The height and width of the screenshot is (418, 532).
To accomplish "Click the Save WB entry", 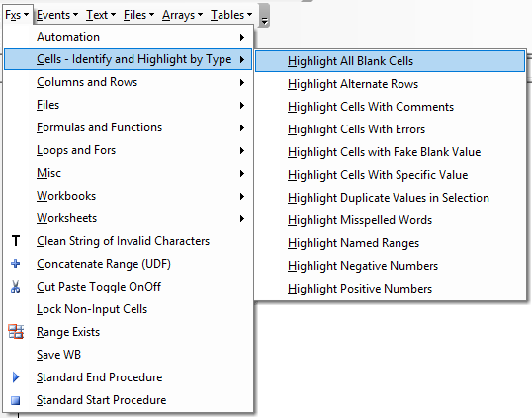I will click(129, 355).
